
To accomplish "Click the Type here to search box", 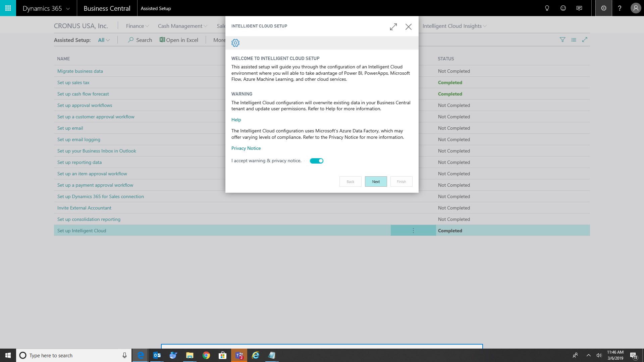I will coord(74,355).
